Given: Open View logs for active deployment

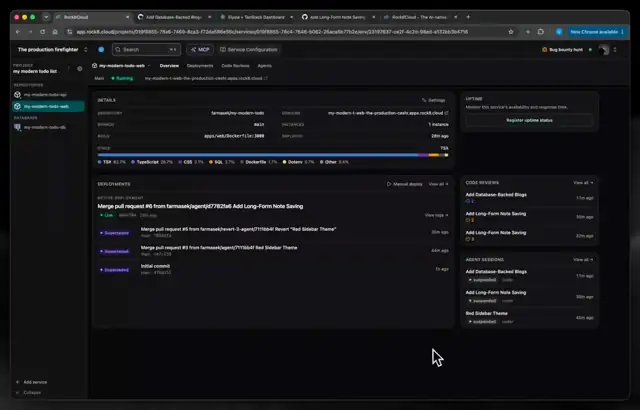Looking at the screenshot, I should 436,215.
